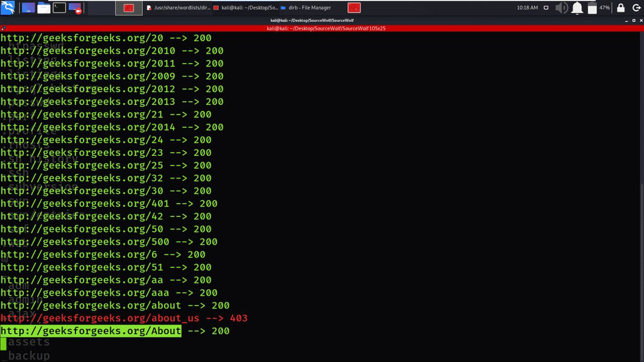Click the line http://geeksforgeeks.org/2009 --> 200
The image size is (644, 362).
[x=111, y=76]
